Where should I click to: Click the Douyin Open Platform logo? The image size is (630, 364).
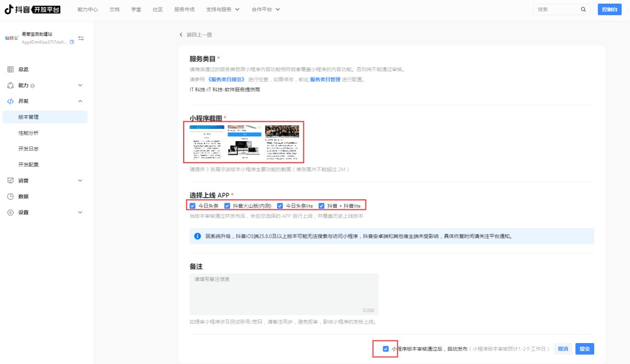(x=33, y=9)
